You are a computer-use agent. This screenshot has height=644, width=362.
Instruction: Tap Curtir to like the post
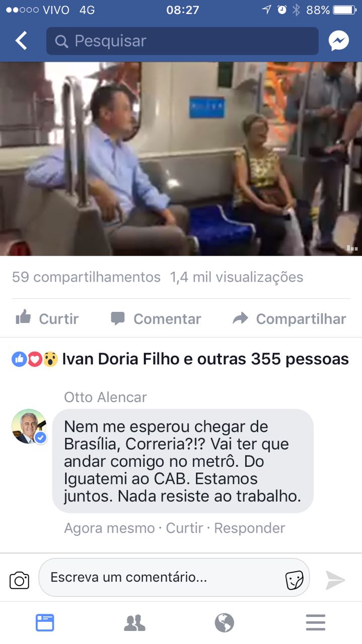pyautogui.click(x=47, y=318)
